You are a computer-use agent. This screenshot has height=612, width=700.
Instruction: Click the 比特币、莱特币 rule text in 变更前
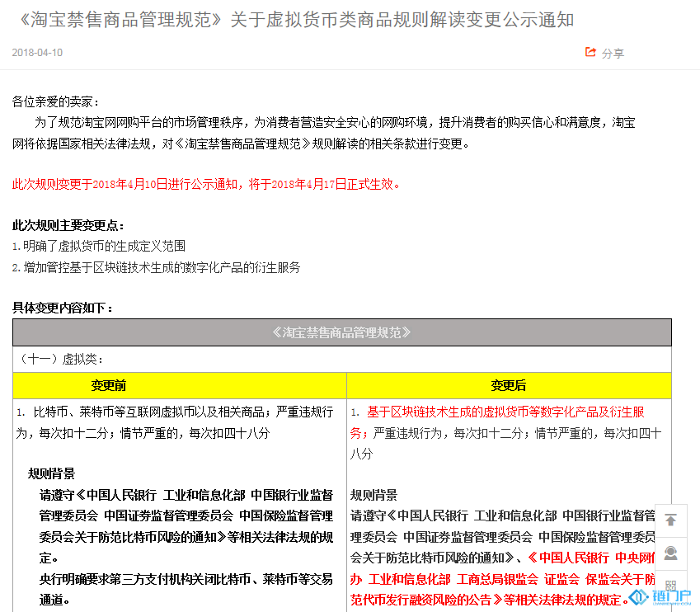175,422
